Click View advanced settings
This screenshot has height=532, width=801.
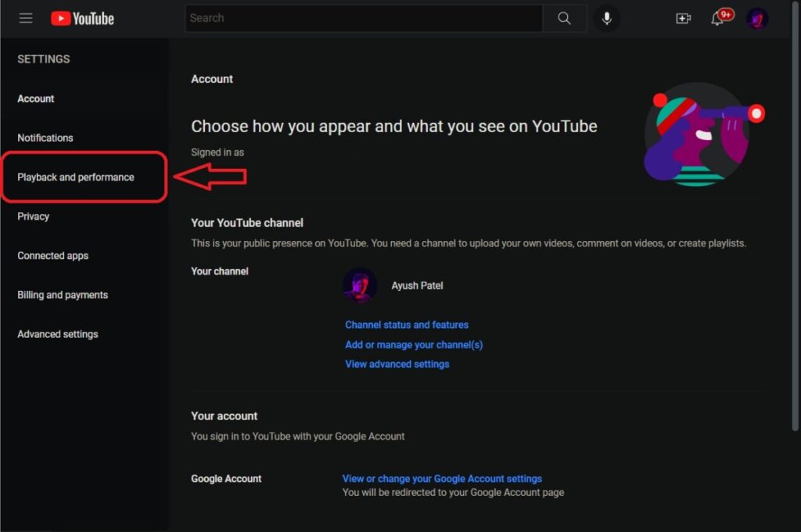click(397, 364)
